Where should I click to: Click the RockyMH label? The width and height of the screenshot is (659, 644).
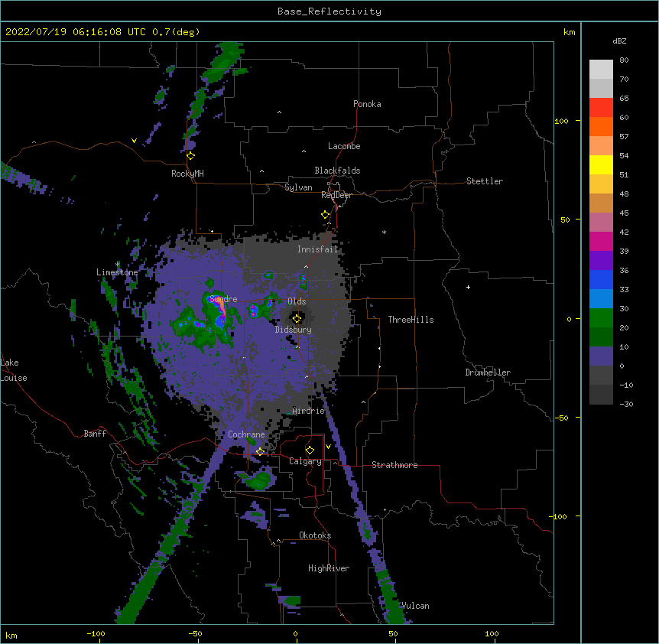187,174
